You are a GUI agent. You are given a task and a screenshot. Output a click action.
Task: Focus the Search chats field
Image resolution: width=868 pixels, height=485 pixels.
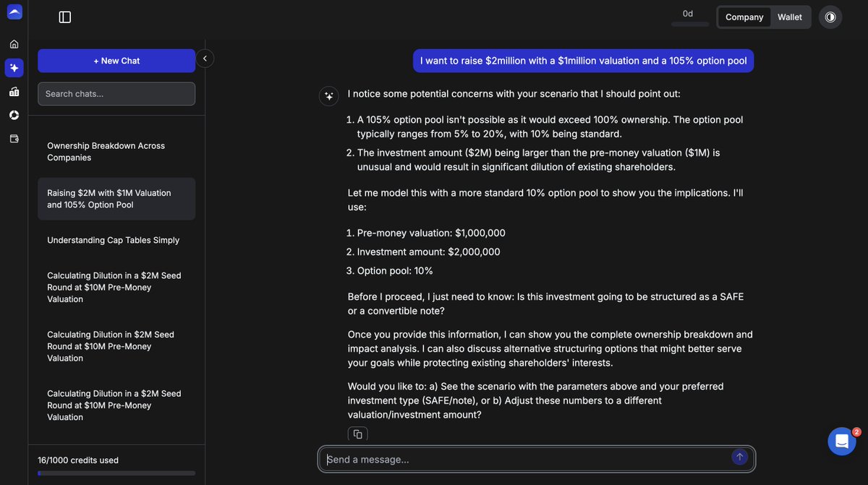coord(116,94)
